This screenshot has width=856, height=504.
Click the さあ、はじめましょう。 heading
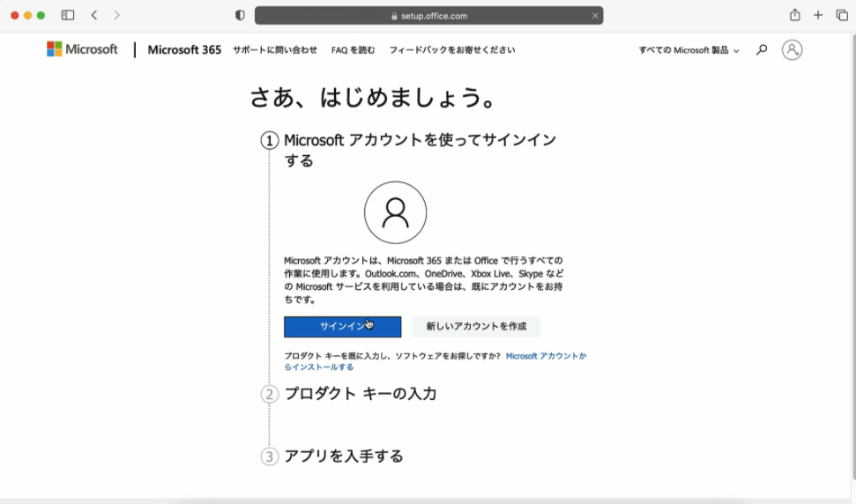tap(374, 98)
